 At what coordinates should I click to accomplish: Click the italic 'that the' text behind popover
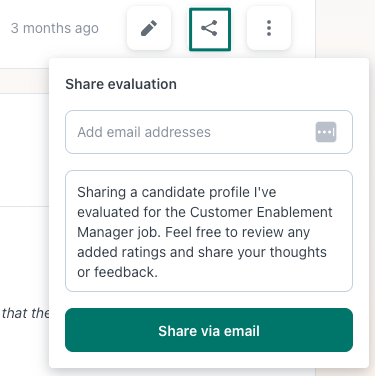coord(25,313)
